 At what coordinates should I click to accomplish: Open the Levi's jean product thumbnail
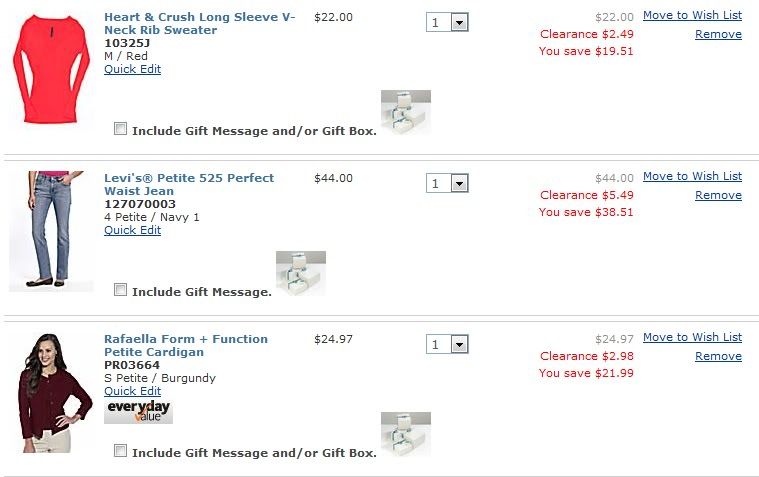(50, 230)
